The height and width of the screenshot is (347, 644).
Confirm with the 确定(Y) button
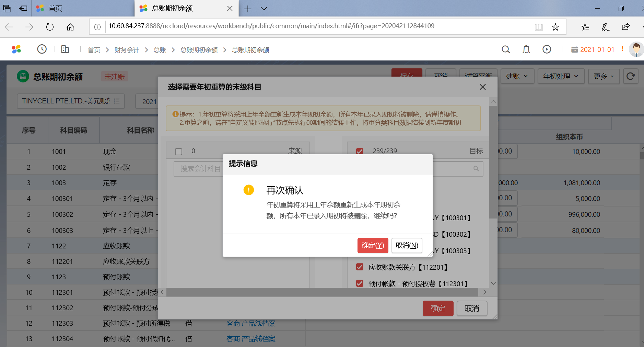point(373,245)
